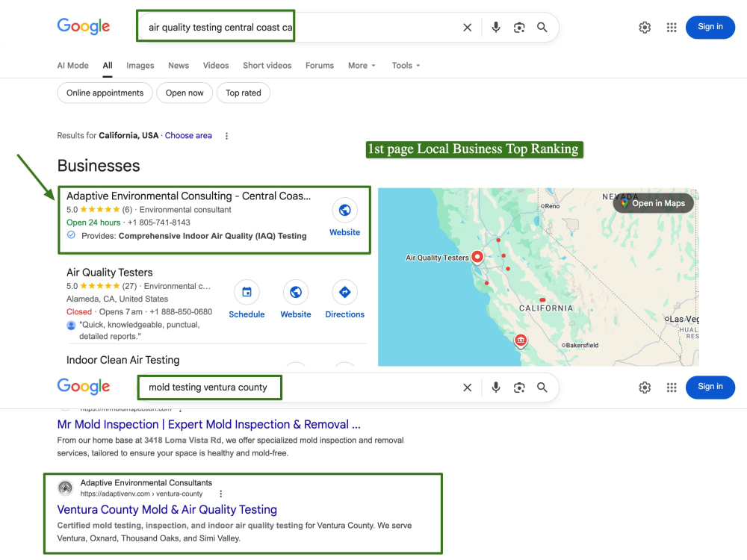The image size is (747, 560).
Task: Open Google apps grid in the lower header
Action: pyautogui.click(x=672, y=388)
